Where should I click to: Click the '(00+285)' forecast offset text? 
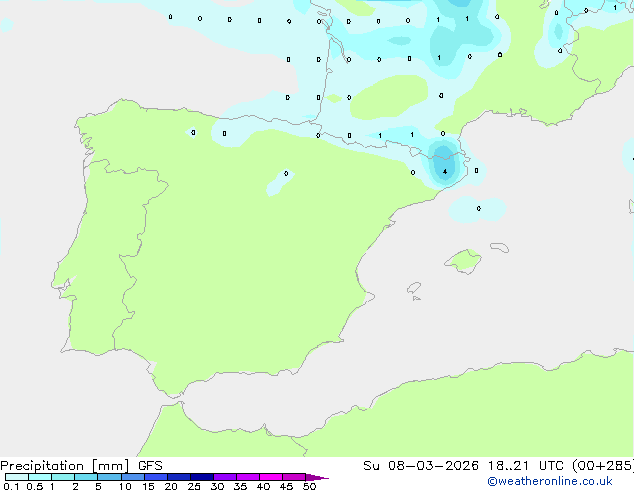603,466
